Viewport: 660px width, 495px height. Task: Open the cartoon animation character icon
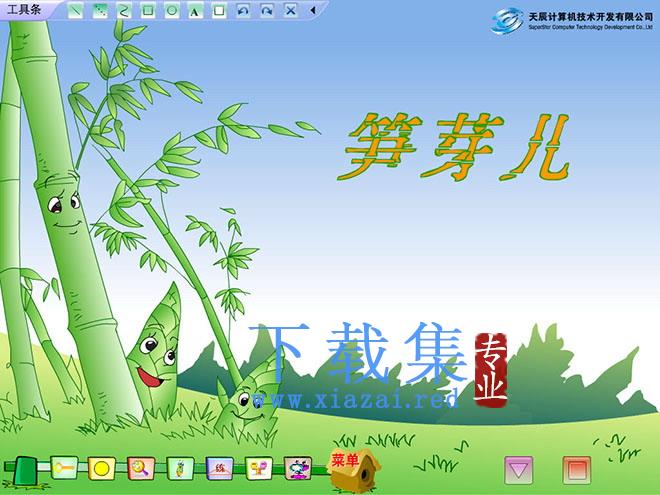coord(298,468)
